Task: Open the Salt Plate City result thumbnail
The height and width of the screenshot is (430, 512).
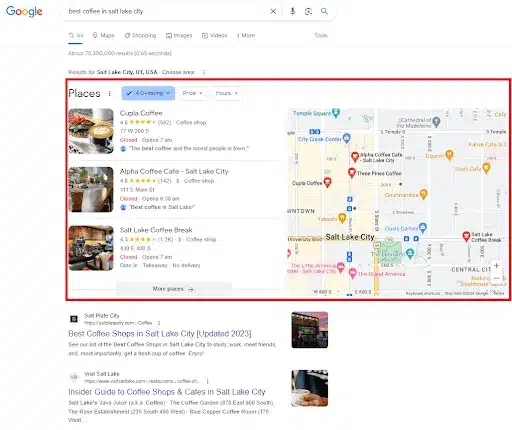Action: pyautogui.click(x=310, y=330)
